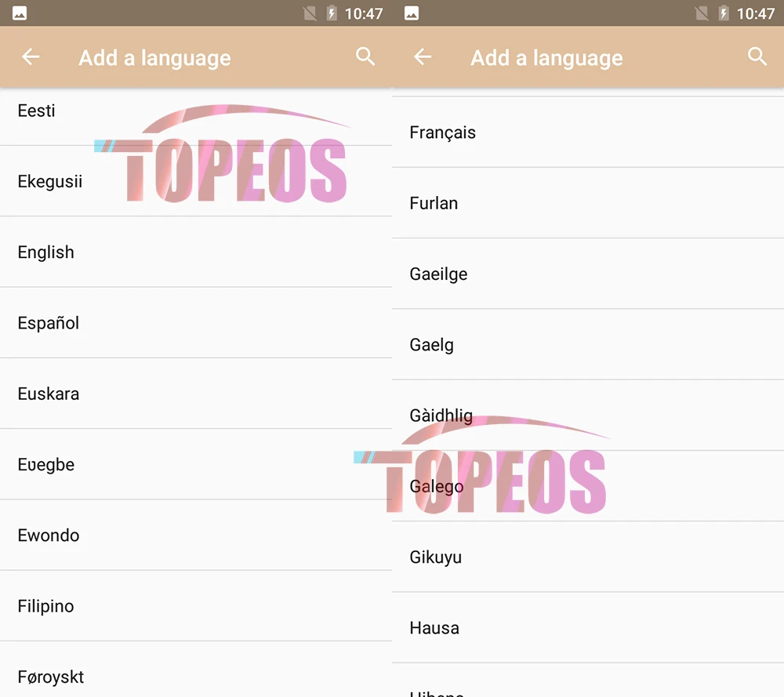Viewport: 784px width, 697px height.
Task: Tap the battery charging icon on left status bar
Action: point(332,13)
